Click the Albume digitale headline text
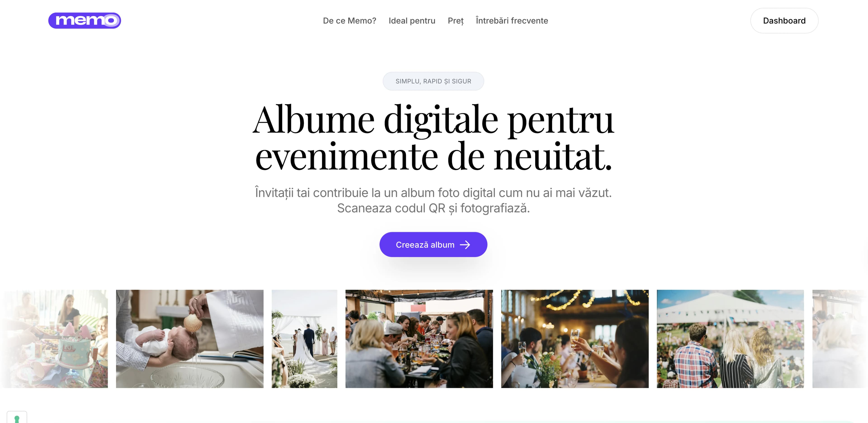 click(433, 137)
